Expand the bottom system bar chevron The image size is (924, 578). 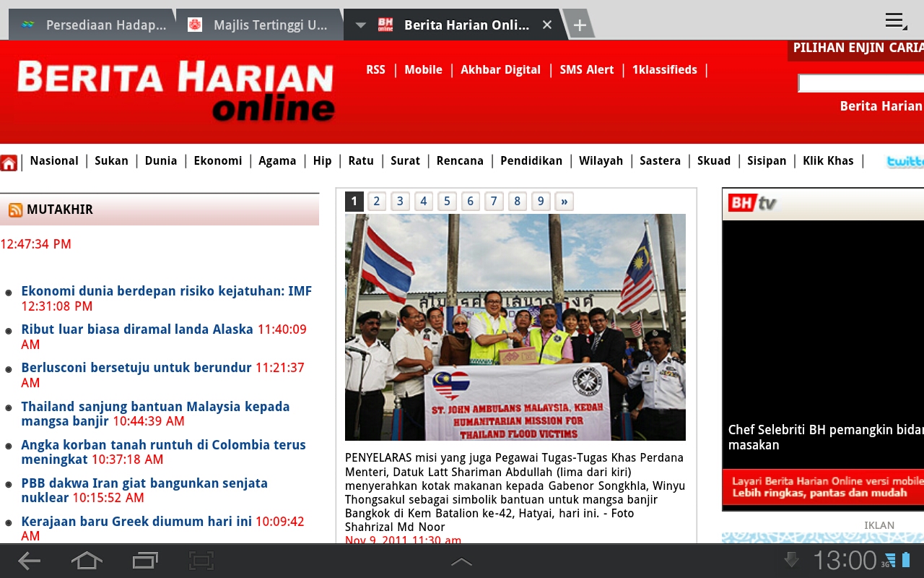(x=461, y=561)
